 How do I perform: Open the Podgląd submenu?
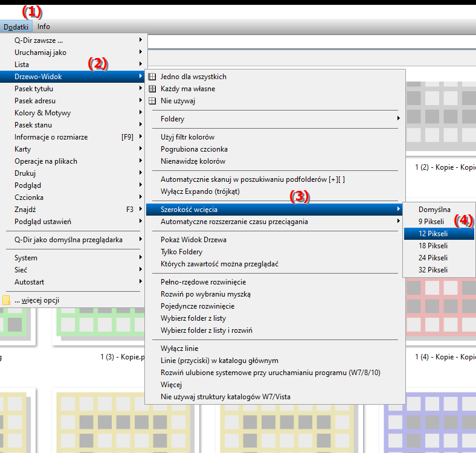(72, 185)
